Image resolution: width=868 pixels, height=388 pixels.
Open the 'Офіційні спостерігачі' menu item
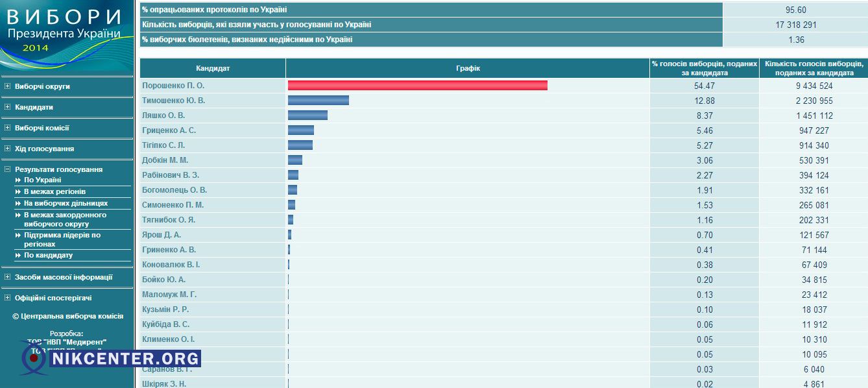point(53,298)
